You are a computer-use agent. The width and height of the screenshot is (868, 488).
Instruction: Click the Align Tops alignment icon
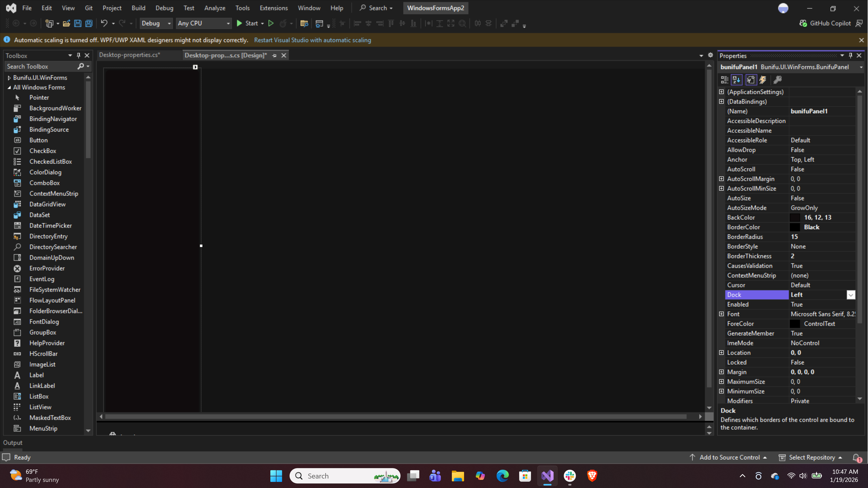[x=391, y=23]
